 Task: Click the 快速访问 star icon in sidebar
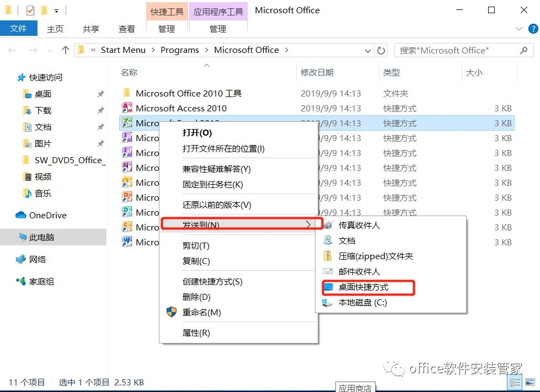[22, 77]
